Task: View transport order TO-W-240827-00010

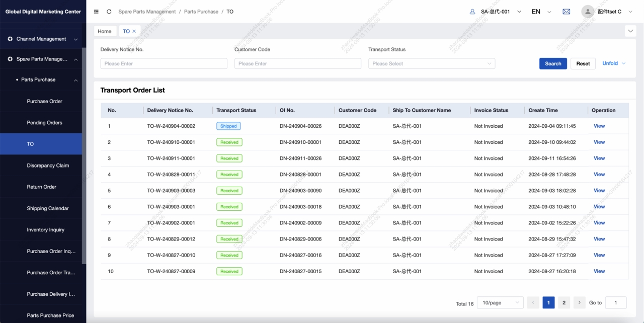Action: (599, 255)
